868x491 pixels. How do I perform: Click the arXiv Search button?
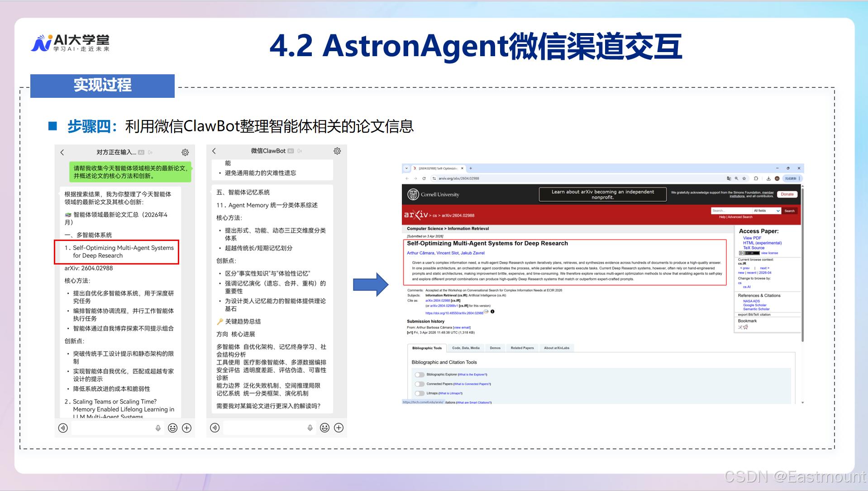[x=789, y=211]
